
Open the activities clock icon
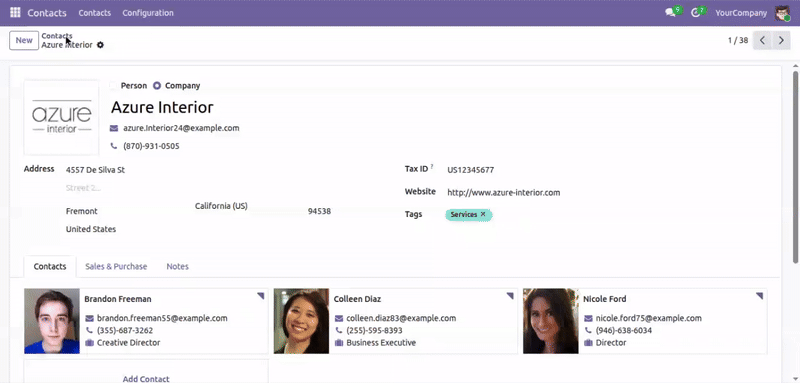[x=695, y=13]
